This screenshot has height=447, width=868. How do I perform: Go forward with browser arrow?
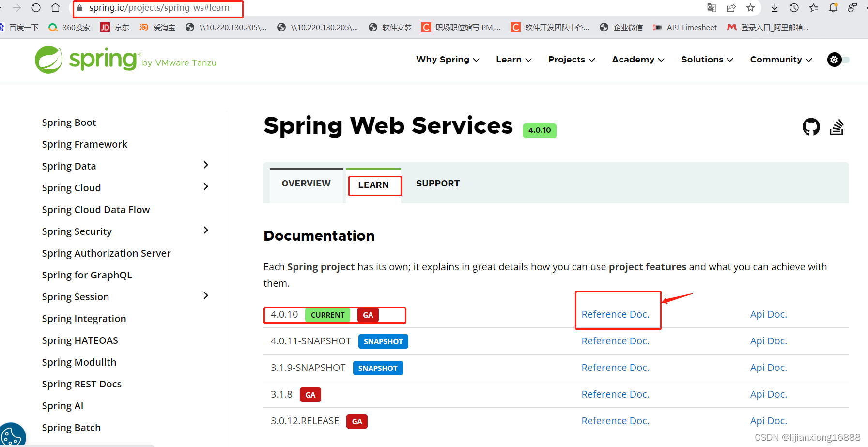[17, 8]
